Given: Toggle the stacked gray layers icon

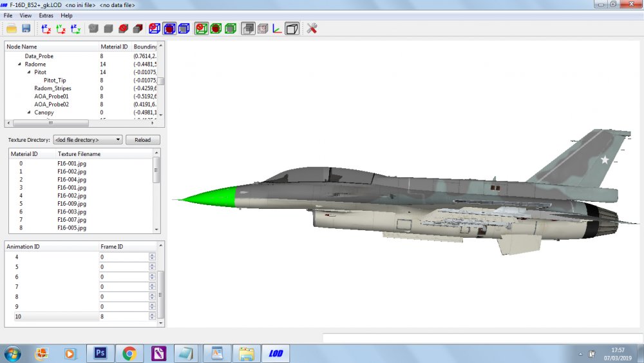Looking at the screenshot, I should (248, 28).
